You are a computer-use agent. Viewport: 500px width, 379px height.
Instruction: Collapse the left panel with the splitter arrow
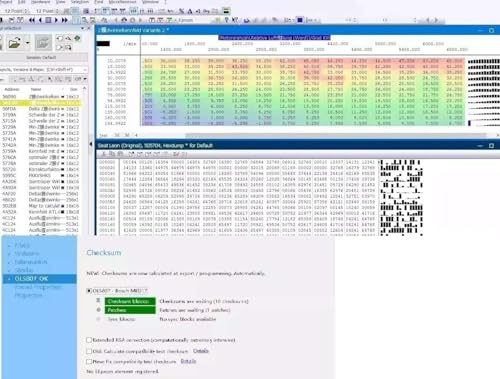(x=91, y=144)
